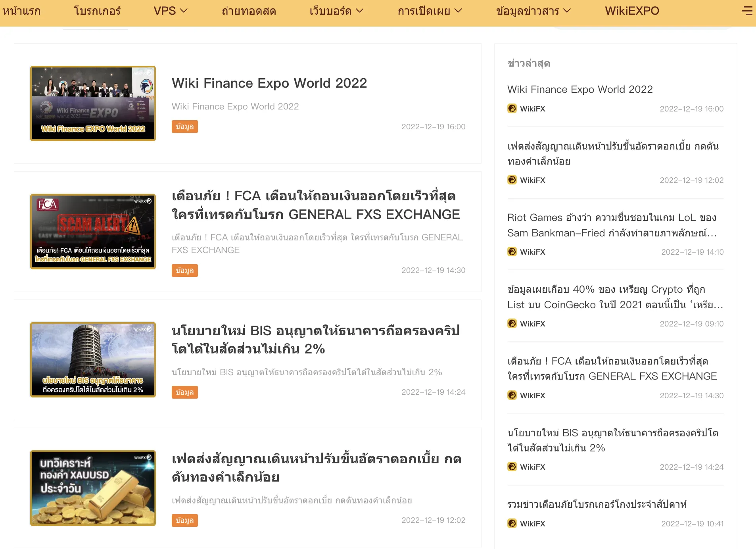756x549 pixels.
Task: Open BIS crypto 2% policy article title
Action: tap(316, 340)
